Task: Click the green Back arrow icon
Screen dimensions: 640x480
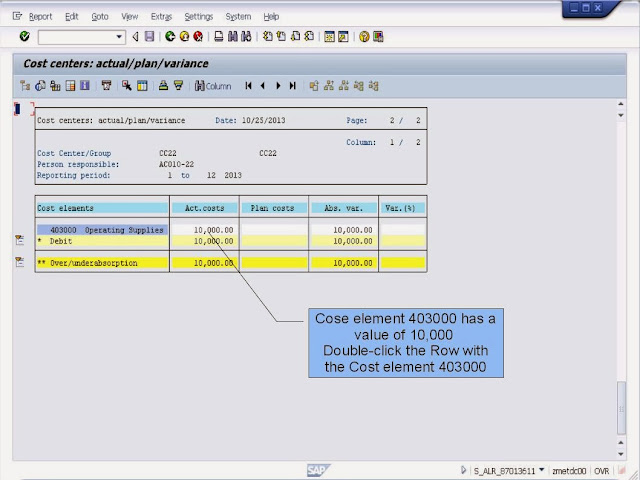Action: pyautogui.click(x=170, y=37)
